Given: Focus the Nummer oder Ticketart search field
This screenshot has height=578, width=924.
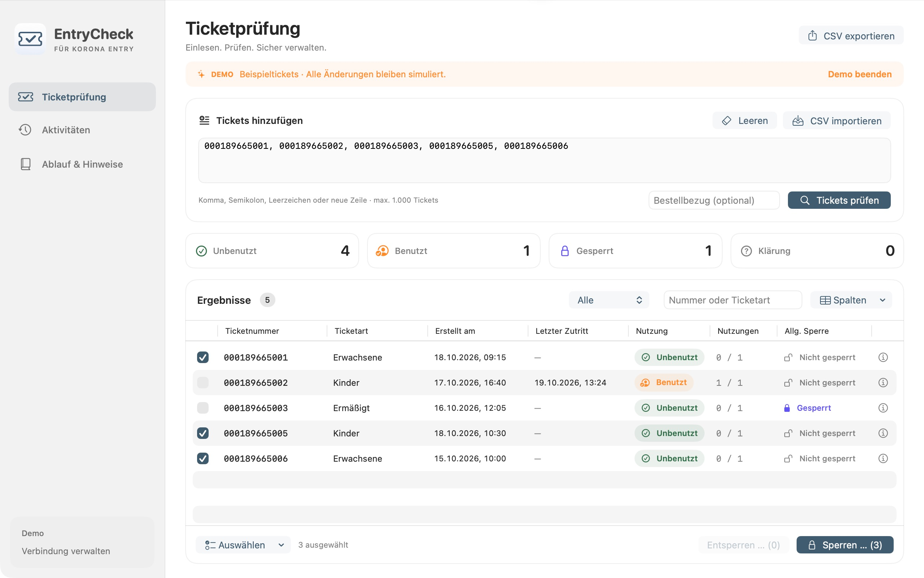Looking at the screenshot, I should pyautogui.click(x=732, y=300).
